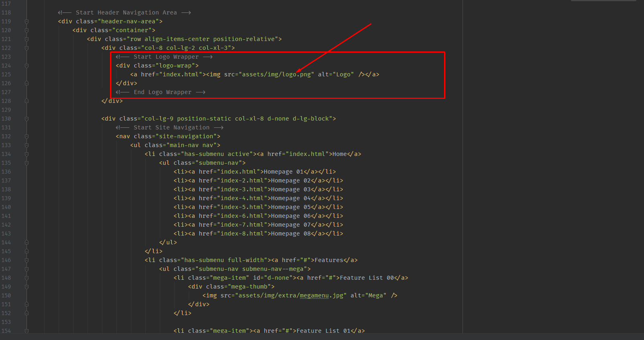The height and width of the screenshot is (340, 644).
Task: Fold the mega-thumb div on line 149
Action: pyautogui.click(x=26, y=287)
